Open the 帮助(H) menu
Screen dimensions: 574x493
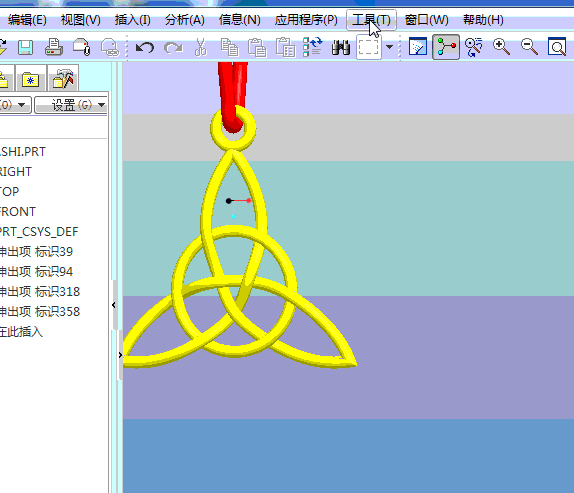click(483, 20)
